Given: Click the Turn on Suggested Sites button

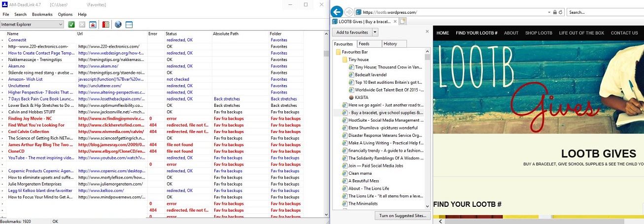Looking at the screenshot, I should pyautogui.click(x=402, y=216).
